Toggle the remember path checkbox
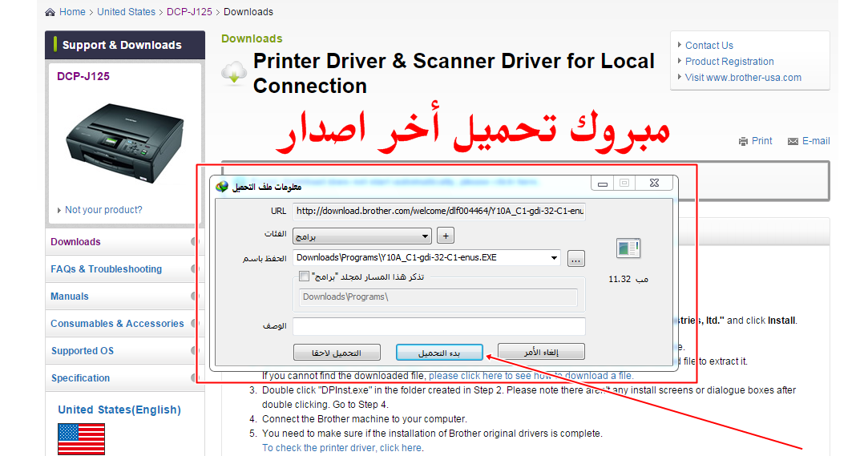Viewport: 868px width, 456px height. coord(304,276)
